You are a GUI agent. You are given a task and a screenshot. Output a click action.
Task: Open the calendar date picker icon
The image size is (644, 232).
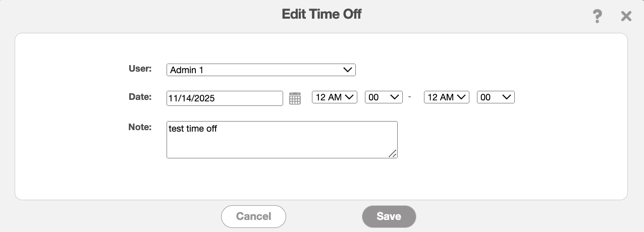(295, 98)
